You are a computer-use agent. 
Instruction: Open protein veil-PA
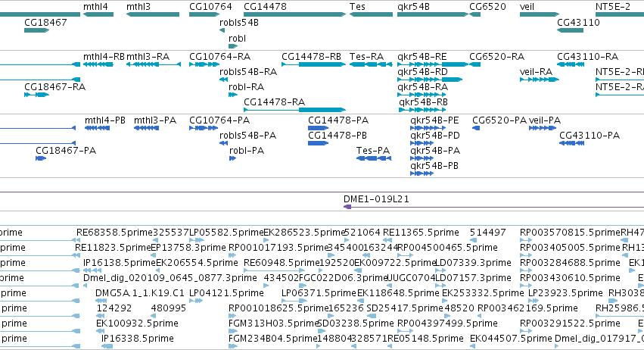tap(545, 120)
